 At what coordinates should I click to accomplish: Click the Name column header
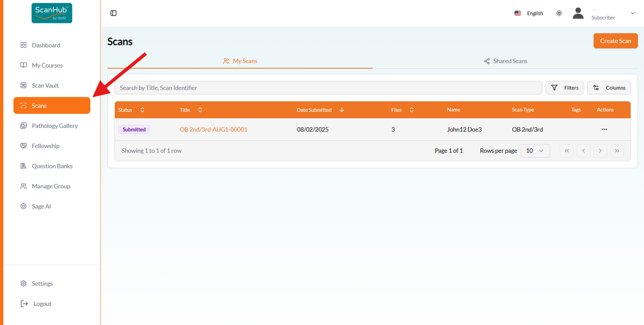point(454,110)
